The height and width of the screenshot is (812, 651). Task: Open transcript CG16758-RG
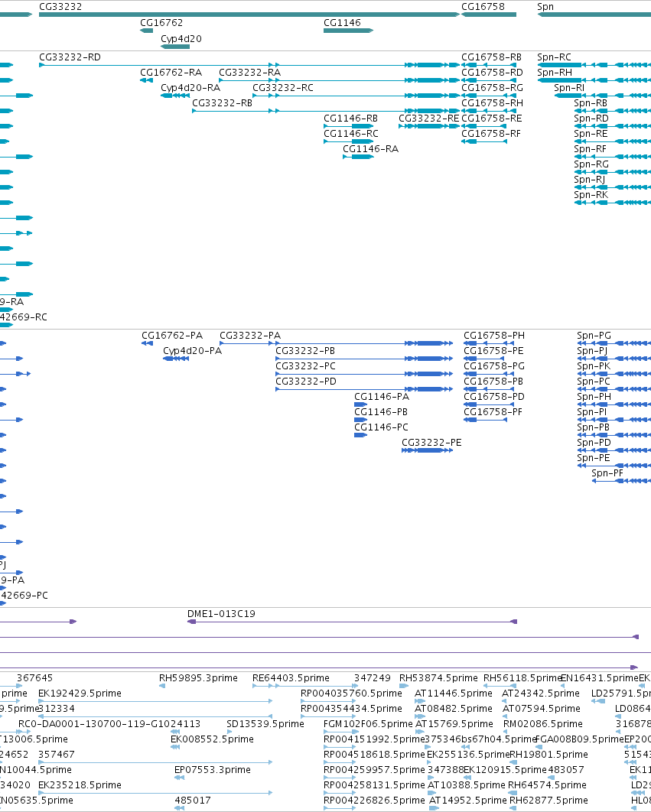(492, 88)
